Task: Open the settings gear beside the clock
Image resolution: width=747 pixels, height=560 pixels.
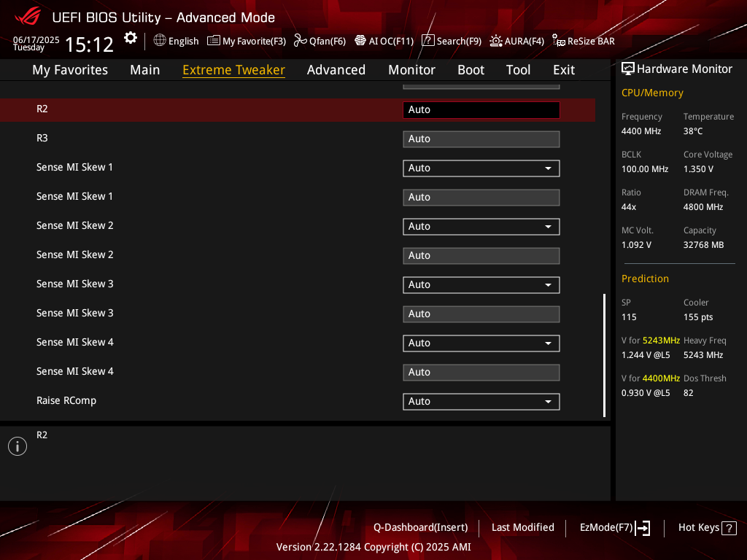Action: [131, 38]
